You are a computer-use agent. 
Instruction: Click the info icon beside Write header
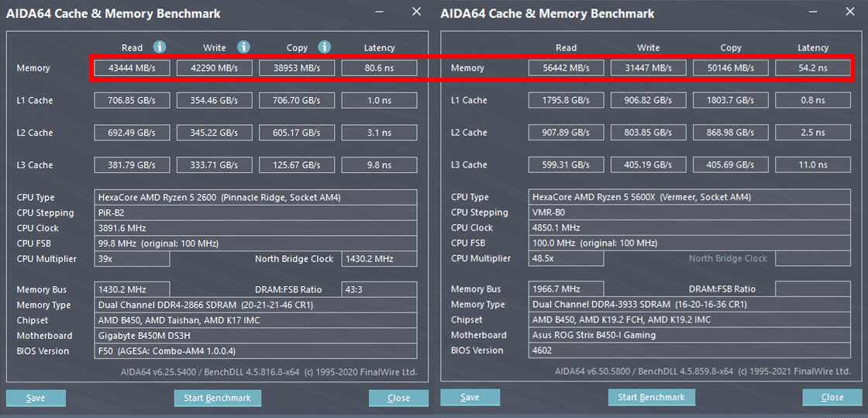pyautogui.click(x=243, y=47)
